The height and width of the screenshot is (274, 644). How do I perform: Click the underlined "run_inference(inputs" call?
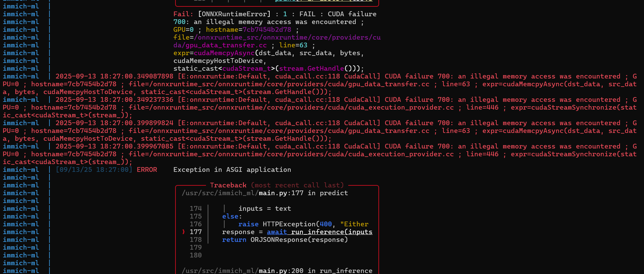pos(332,232)
